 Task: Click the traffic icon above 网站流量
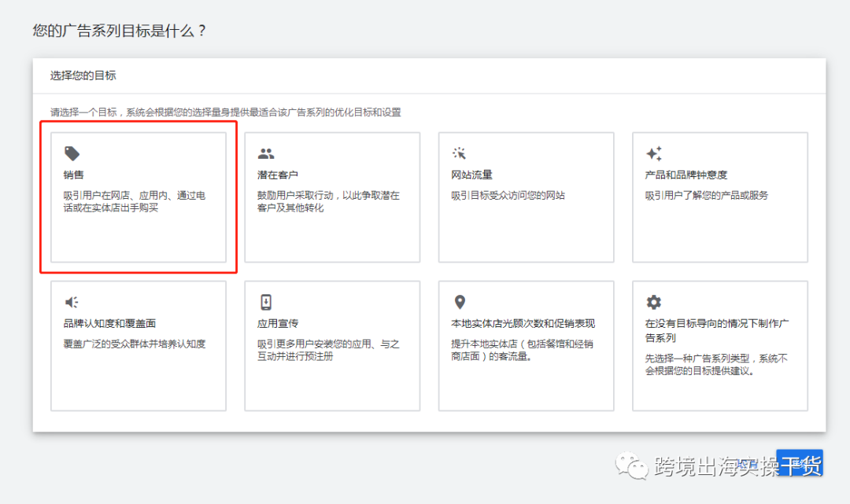point(459,153)
